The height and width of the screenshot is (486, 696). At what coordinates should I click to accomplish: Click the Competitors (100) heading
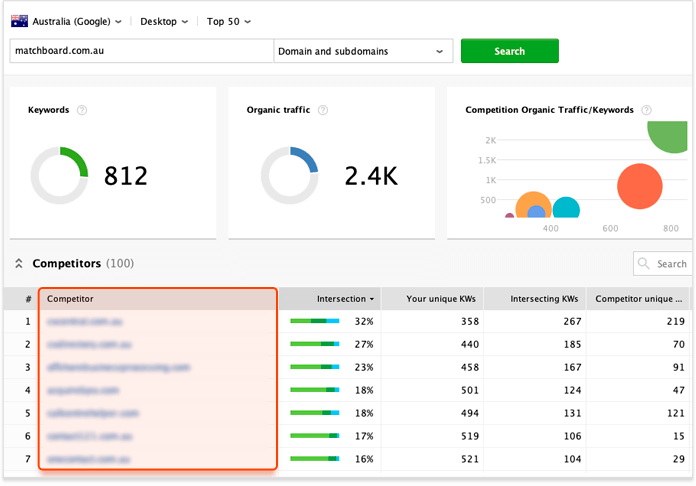tap(83, 264)
